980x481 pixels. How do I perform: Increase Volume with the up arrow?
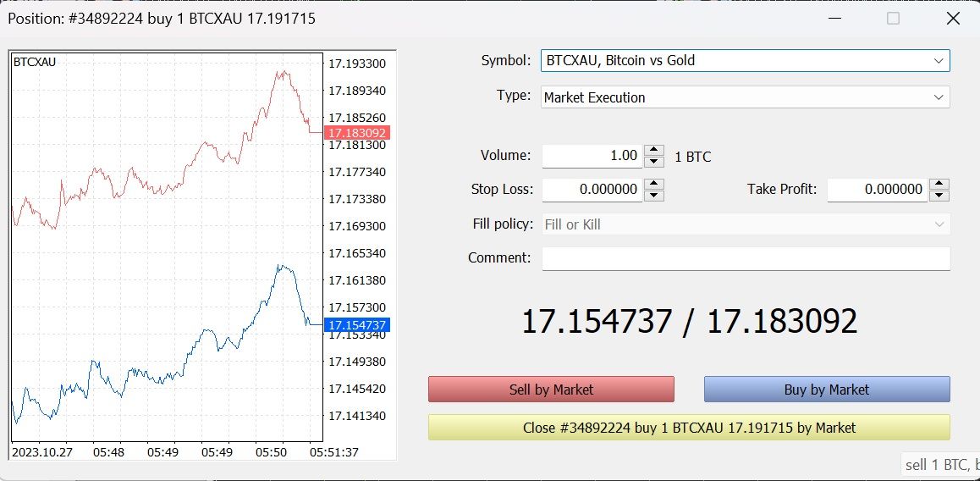click(653, 151)
